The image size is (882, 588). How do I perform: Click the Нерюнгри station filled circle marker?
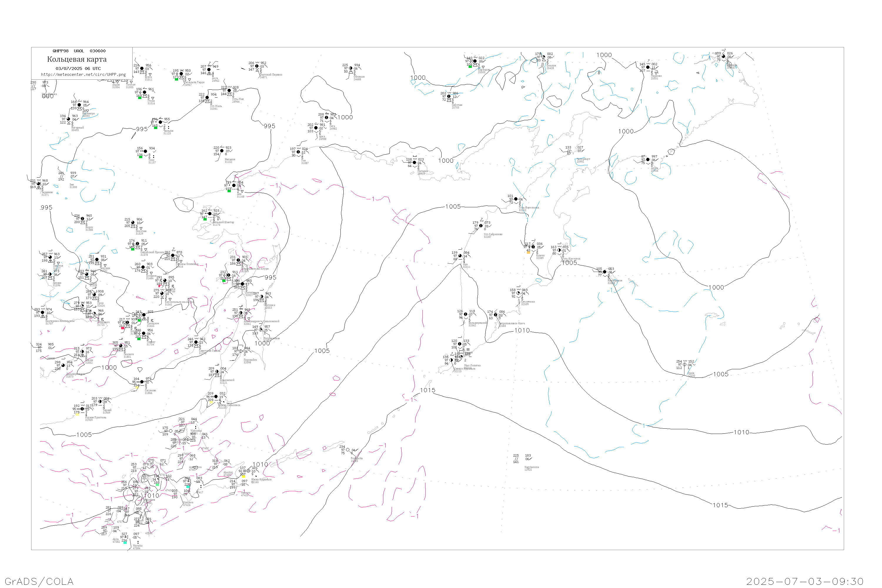pyautogui.click(x=79, y=105)
